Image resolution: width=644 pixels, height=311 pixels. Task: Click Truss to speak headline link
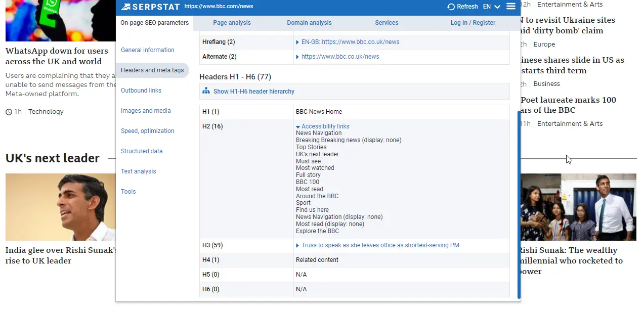380,245
